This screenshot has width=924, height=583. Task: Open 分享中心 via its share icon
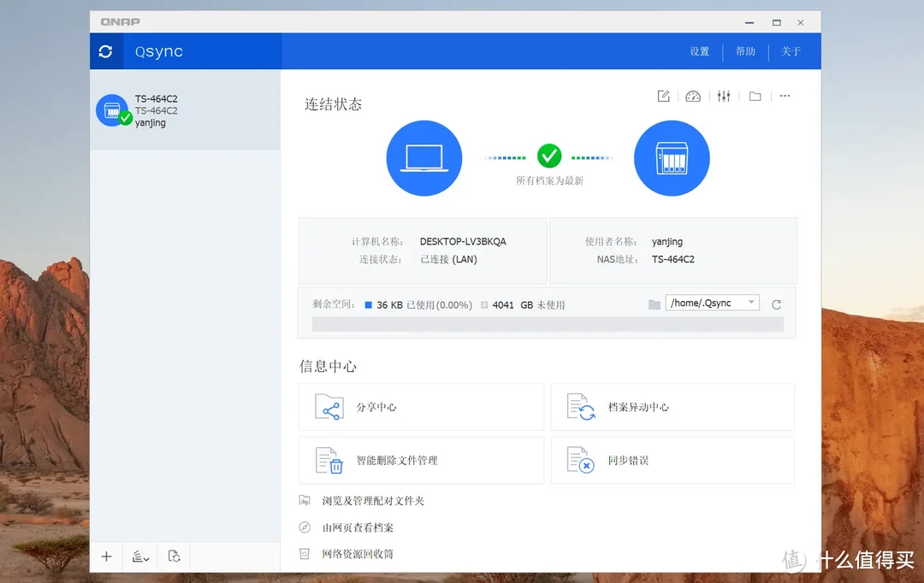tap(329, 407)
